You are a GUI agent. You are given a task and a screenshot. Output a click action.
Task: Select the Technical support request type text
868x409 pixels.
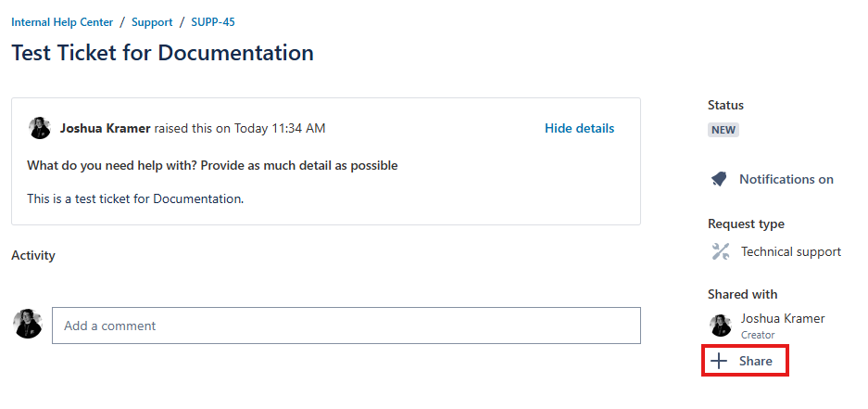pos(790,251)
